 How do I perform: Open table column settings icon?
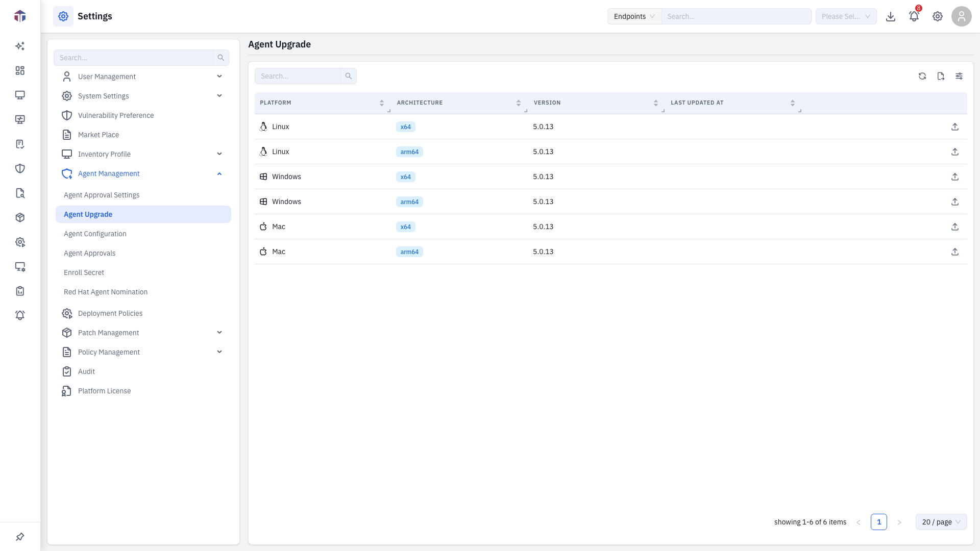point(959,76)
